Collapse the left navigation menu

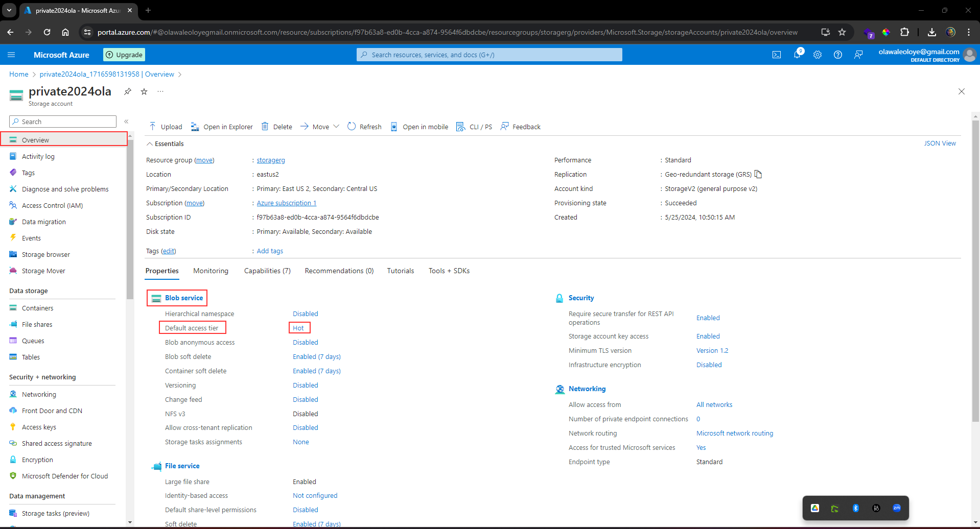click(126, 122)
